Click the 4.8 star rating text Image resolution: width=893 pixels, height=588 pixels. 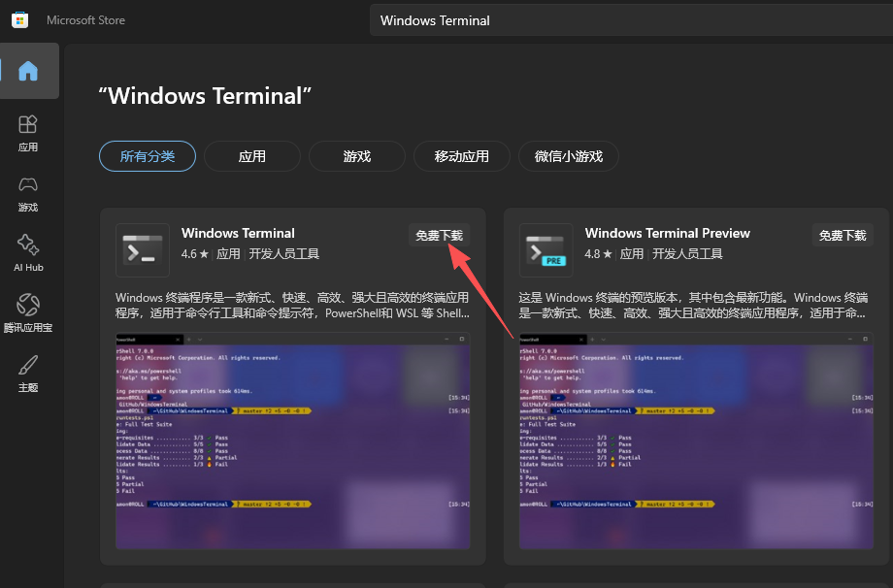[598, 254]
